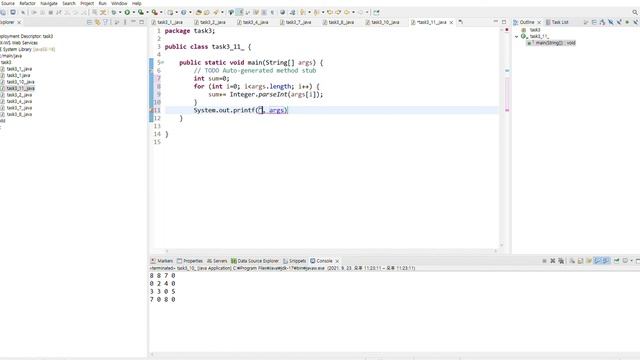The width and height of the screenshot is (640, 360).
Task: Select task3_2_.java in Project Explorer
Action: (19, 95)
